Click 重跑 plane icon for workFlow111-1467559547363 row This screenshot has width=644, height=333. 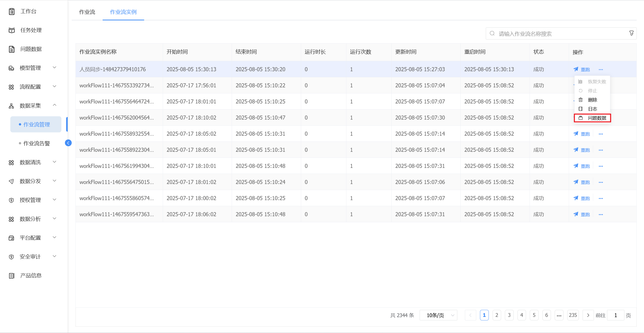[x=576, y=214]
